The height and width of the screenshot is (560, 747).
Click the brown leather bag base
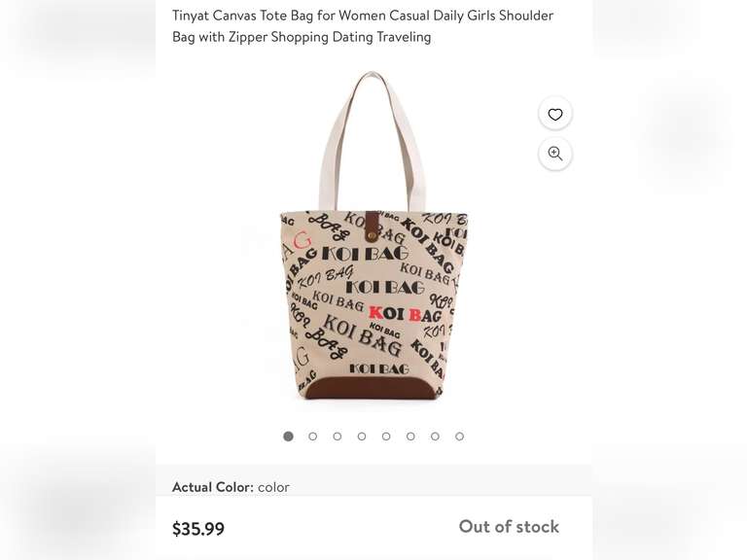(x=372, y=387)
